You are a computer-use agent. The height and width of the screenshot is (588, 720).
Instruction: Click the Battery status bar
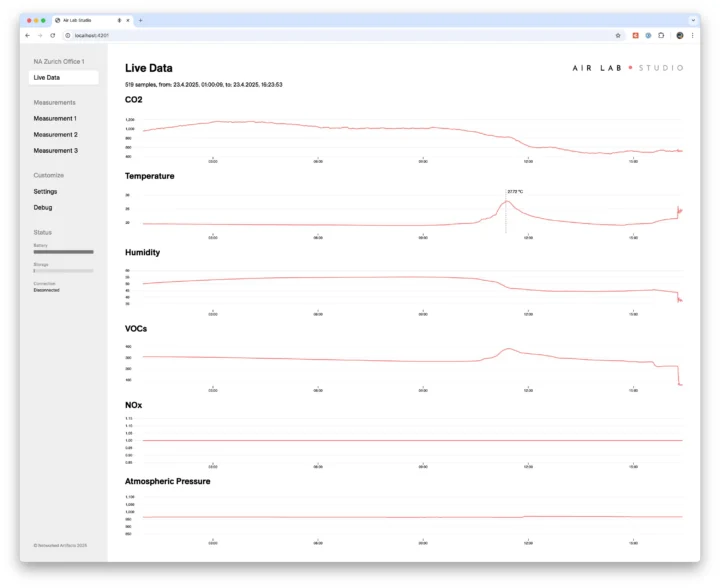(x=63, y=252)
